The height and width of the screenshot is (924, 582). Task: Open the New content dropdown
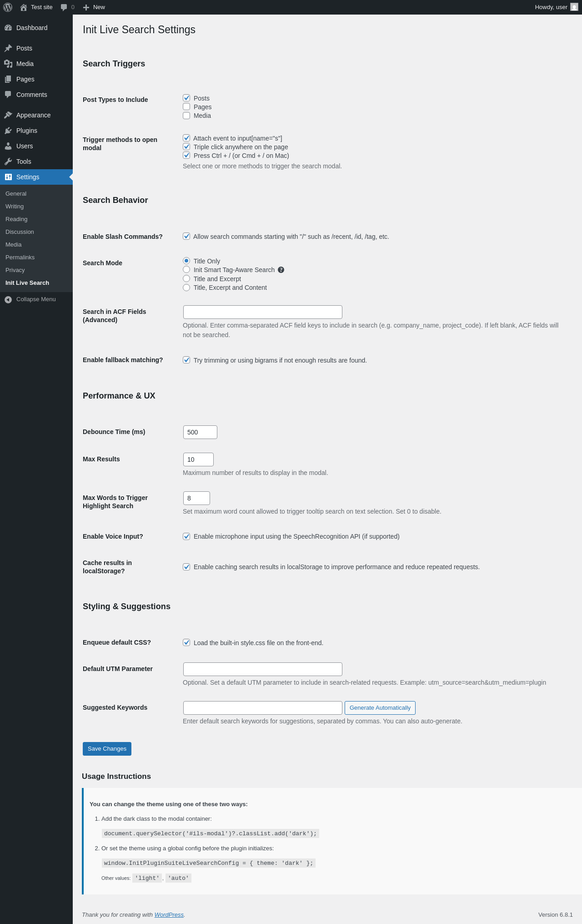pos(95,7)
